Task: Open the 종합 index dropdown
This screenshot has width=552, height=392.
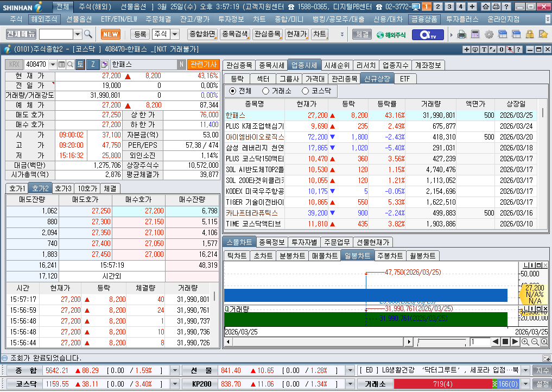Action: 175,370
